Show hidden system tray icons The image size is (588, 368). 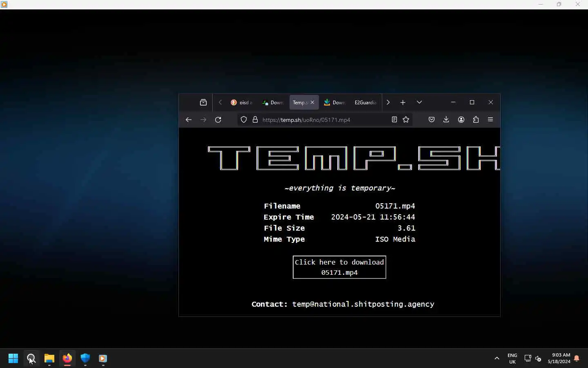pyautogui.click(x=497, y=358)
